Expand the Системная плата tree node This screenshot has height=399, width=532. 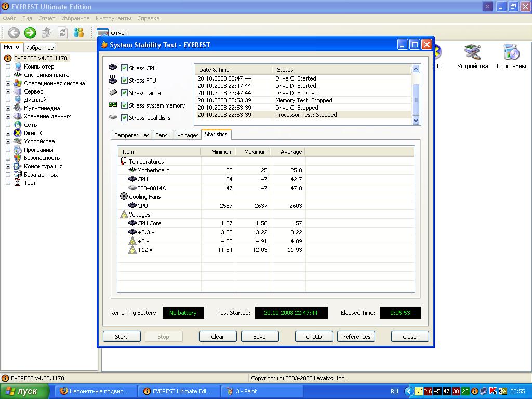(x=8, y=75)
